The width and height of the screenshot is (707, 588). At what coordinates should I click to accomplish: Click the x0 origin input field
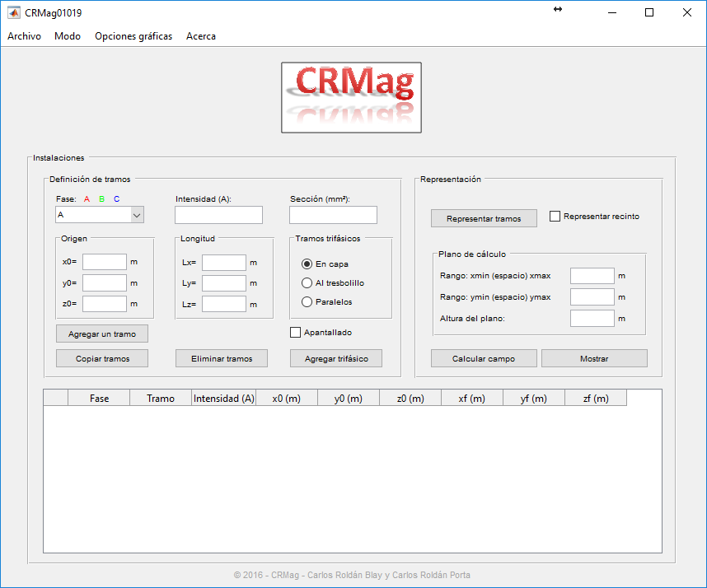click(x=104, y=263)
